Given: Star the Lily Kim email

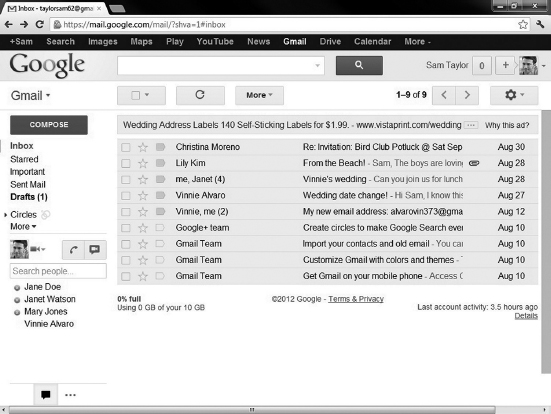Looking at the screenshot, I should coord(143,163).
